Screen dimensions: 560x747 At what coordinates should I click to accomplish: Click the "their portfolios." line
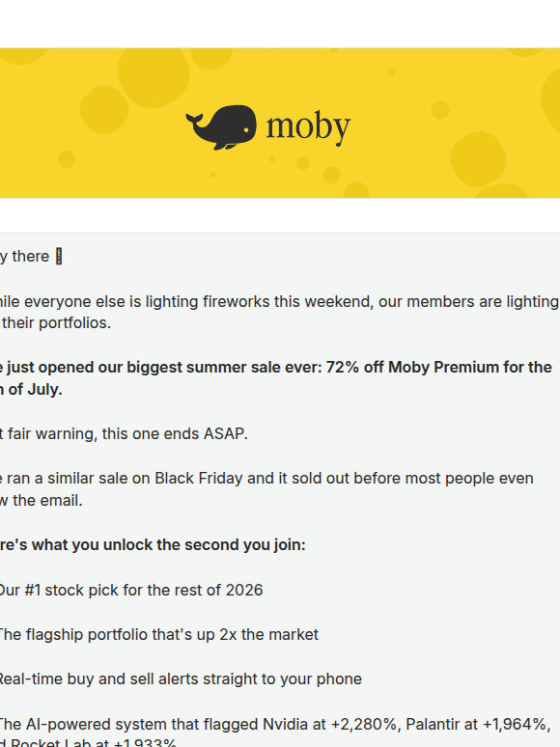pyautogui.click(x=57, y=323)
